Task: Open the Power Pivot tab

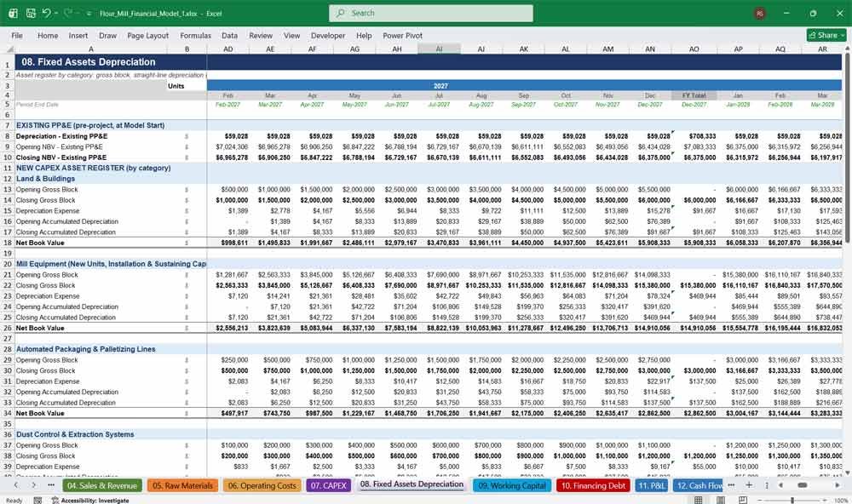Action: click(x=402, y=35)
